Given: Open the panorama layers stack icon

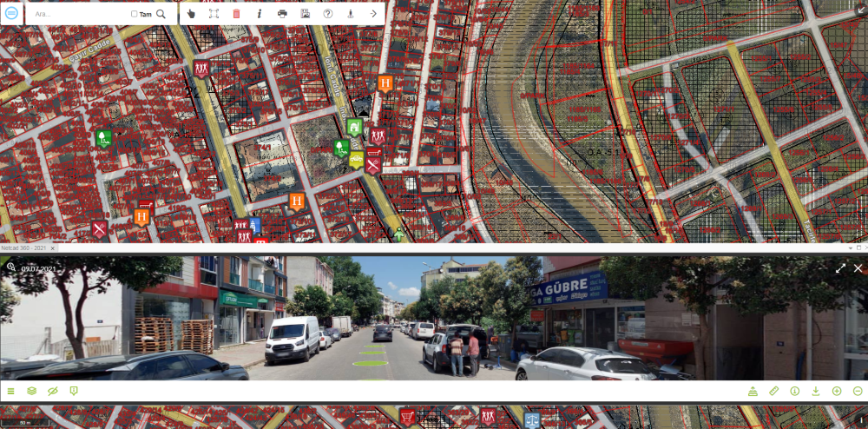Looking at the screenshot, I should click(x=31, y=391).
